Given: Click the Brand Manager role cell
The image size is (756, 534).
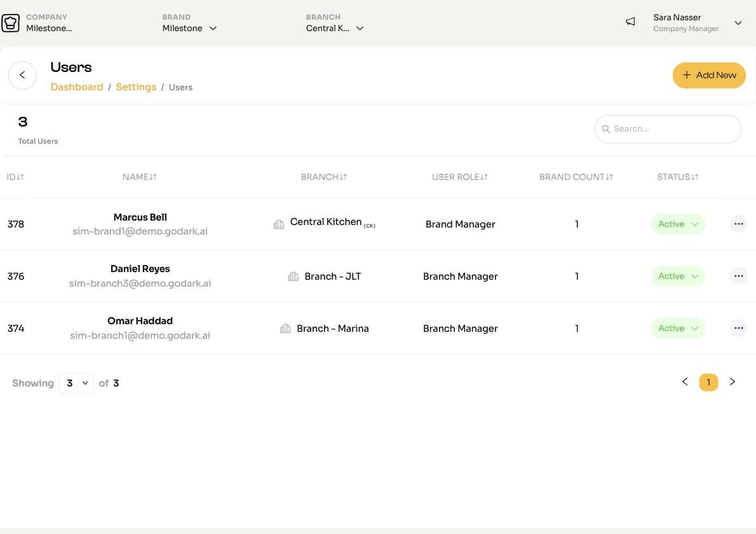Looking at the screenshot, I should coord(460,224).
